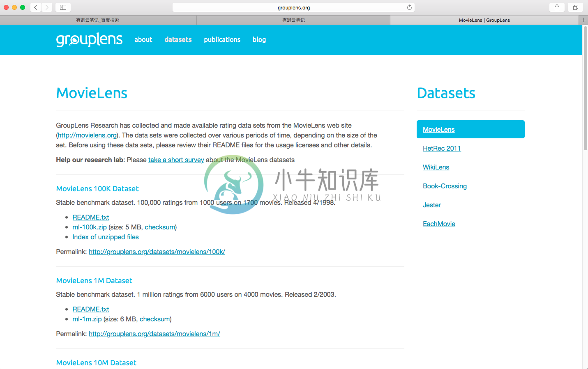Add new tab with plus icon
Screen dimensions: 588x369
583,20
